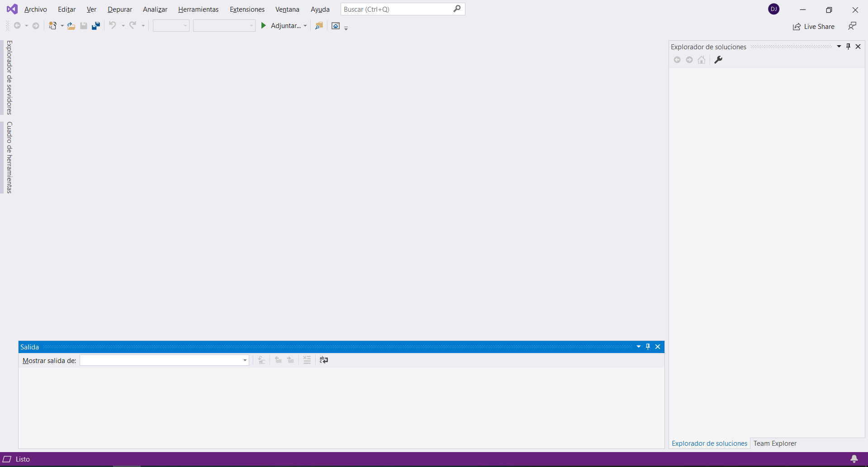Click the Send Feedback icon
The image size is (868, 467).
pyautogui.click(x=852, y=26)
